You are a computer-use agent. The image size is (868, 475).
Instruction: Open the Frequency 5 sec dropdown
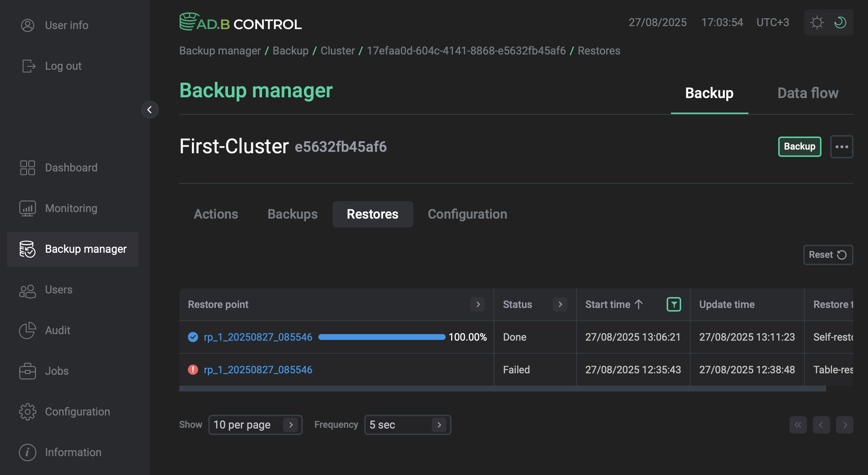click(x=407, y=425)
